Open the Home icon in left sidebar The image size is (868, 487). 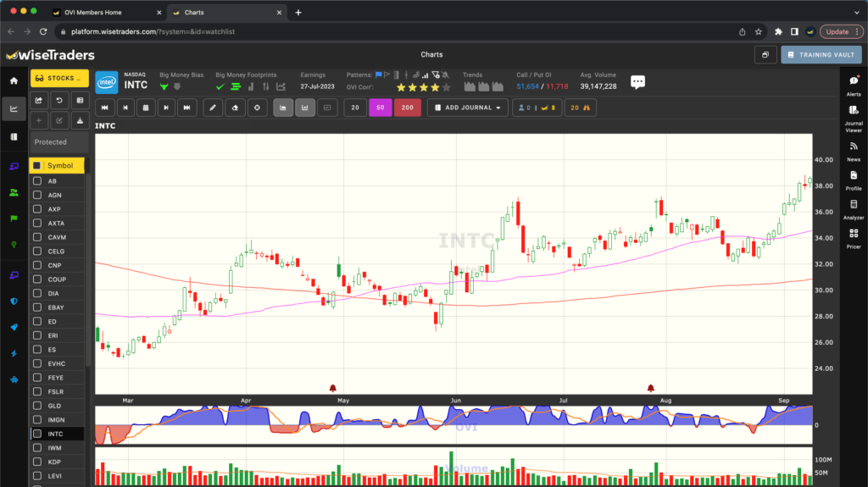[14, 80]
